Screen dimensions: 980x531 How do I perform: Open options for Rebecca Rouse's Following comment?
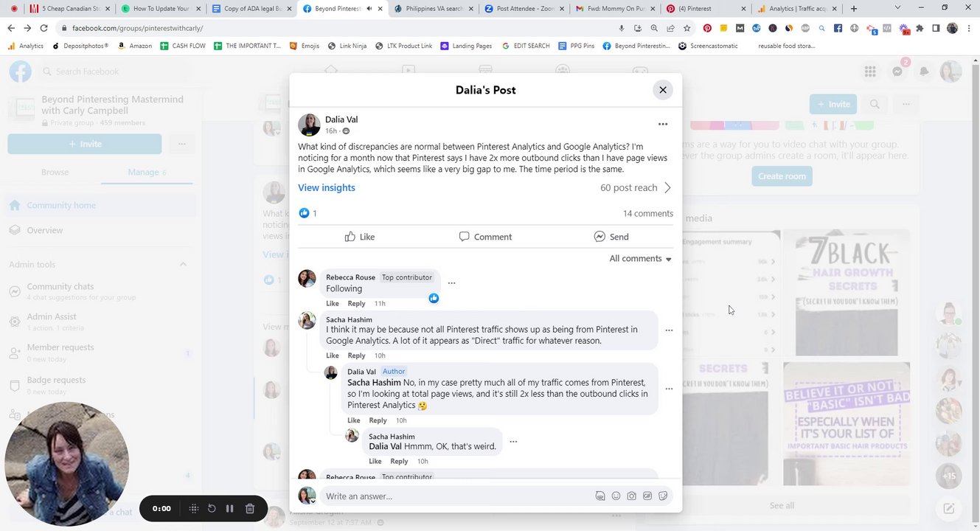451,282
